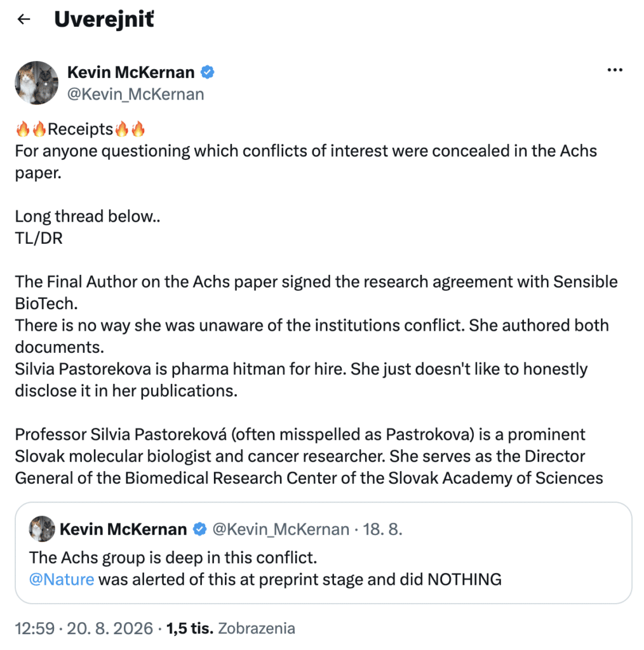
Task: Click the @Kevin_McKernan handle in the quoted post
Action: coord(281,529)
